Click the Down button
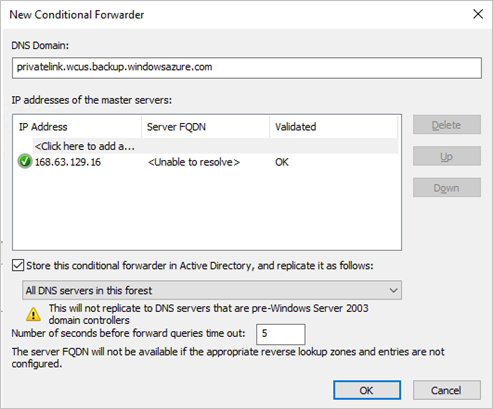Image resolution: width=493 pixels, height=409 pixels. (447, 187)
